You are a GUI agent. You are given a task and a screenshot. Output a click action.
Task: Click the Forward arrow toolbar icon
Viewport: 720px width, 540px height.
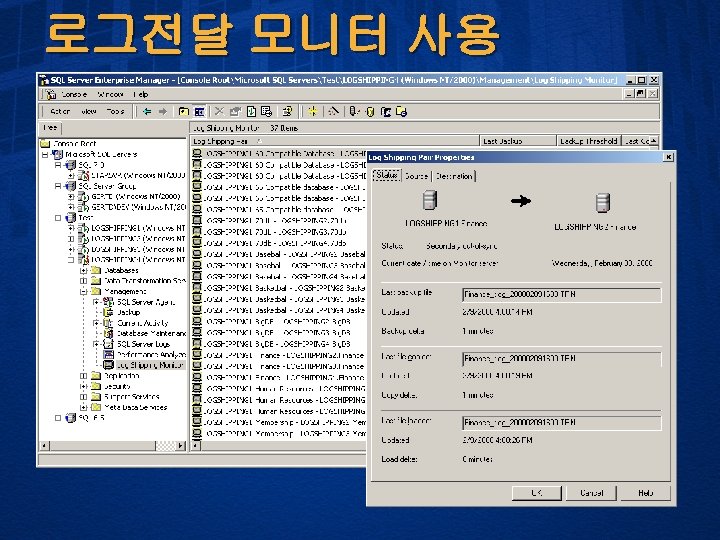click(x=163, y=111)
